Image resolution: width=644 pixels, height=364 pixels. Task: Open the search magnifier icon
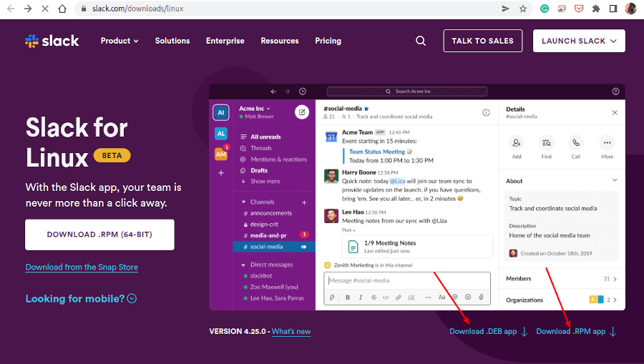[x=421, y=41]
